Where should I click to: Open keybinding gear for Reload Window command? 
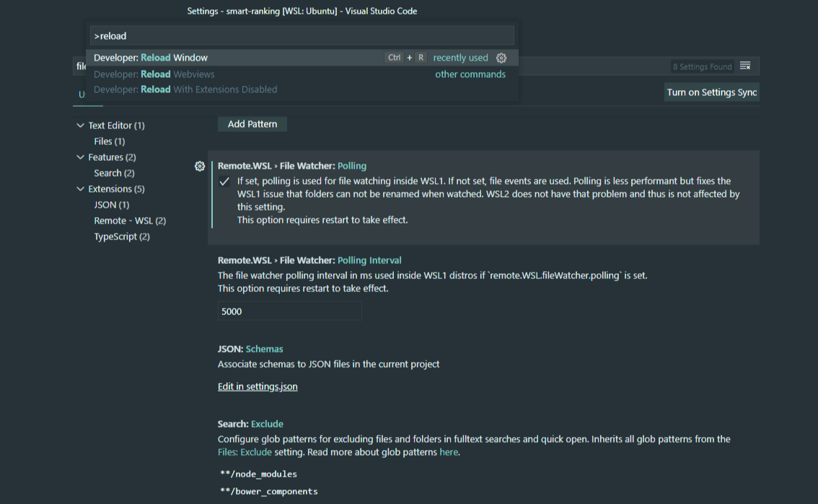click(x=501, y=58)
